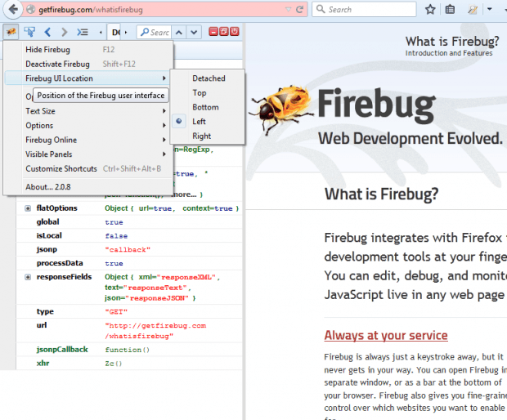Open the Always at your service link
This screenshot has width=507, height=420.
point(386,335)
